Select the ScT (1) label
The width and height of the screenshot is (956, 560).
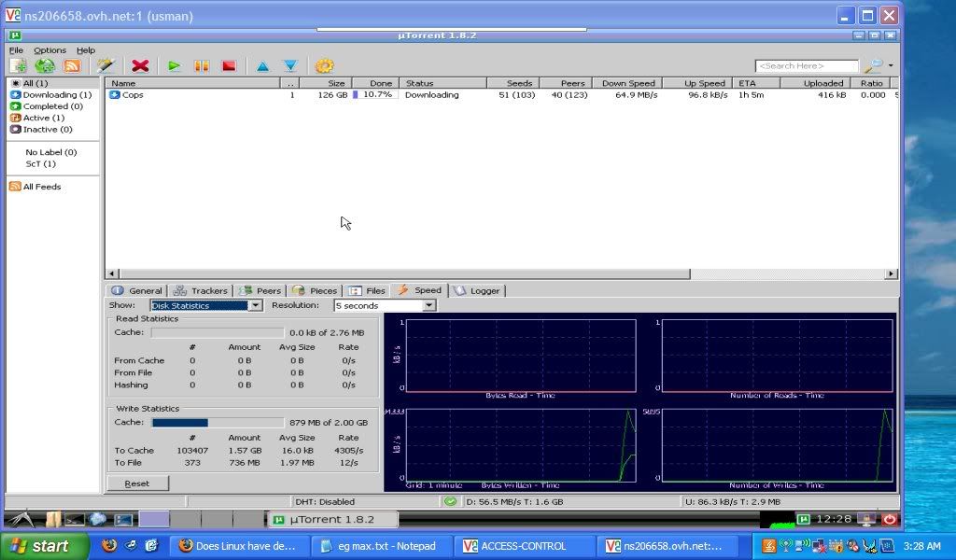click(x=41, y=164)
